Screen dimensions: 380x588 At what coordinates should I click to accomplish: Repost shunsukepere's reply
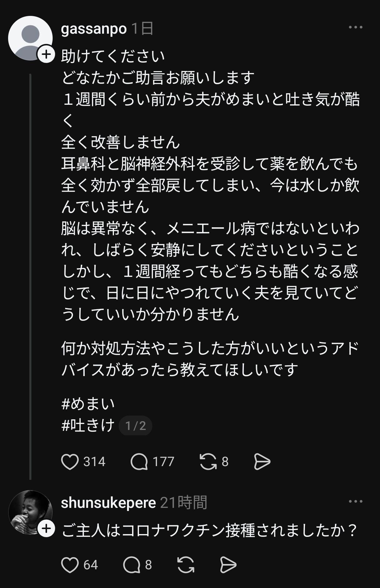coord(186,565)
